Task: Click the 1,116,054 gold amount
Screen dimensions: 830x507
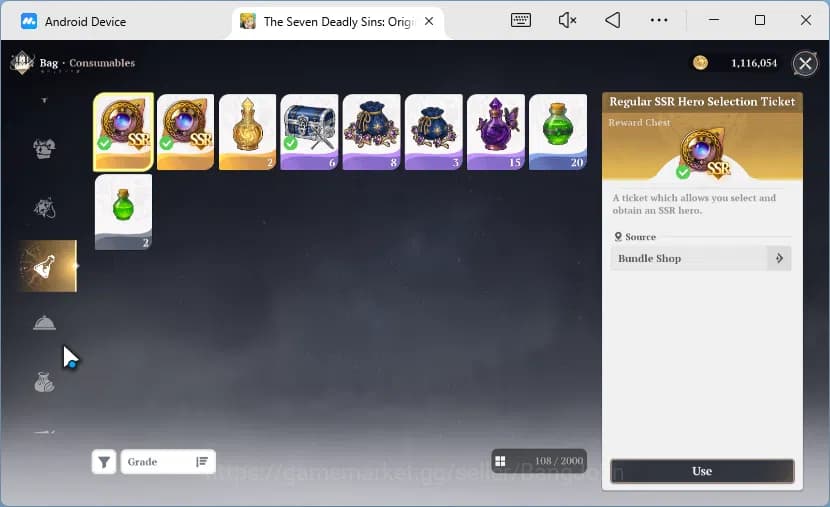Action: pyautogui.click(x=754, y=63)
